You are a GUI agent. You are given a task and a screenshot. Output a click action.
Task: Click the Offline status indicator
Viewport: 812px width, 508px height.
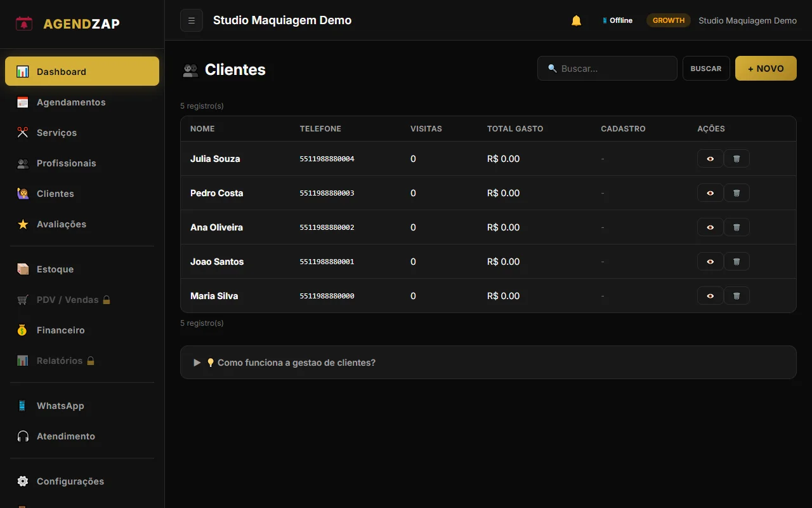tap(617, 20)
